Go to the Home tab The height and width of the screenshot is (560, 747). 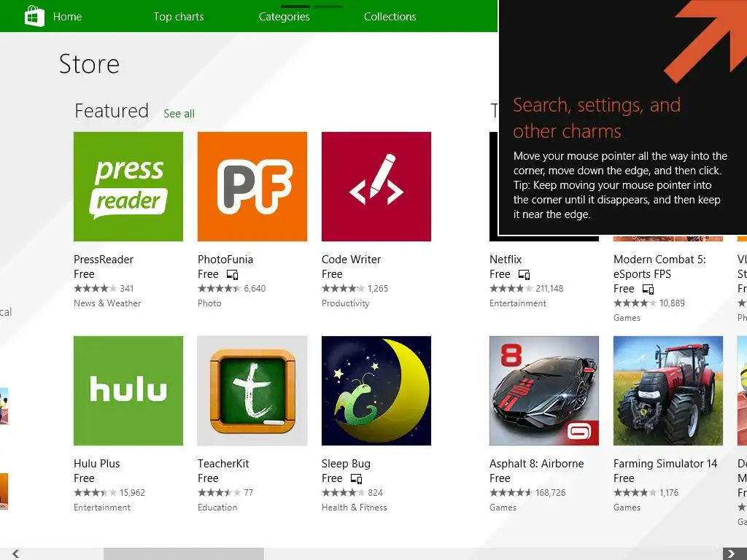(67, 17)
